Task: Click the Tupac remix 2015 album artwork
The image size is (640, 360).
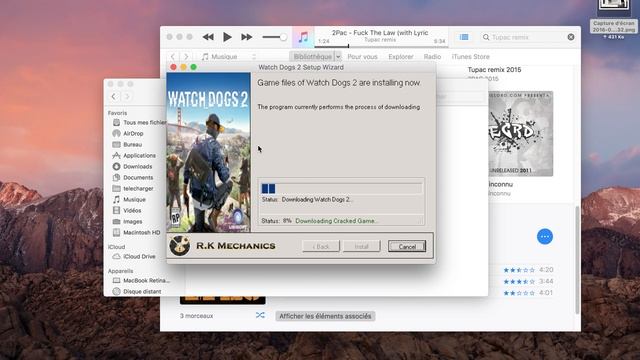Action: 520,133
